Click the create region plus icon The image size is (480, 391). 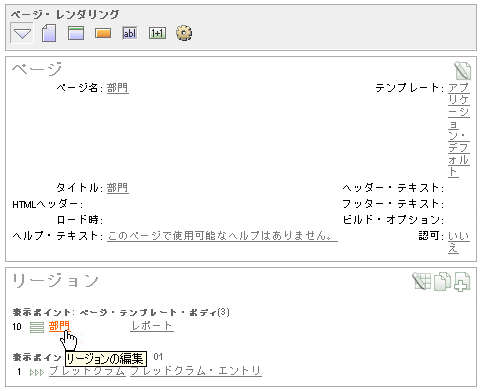click(x=462, y=282)
